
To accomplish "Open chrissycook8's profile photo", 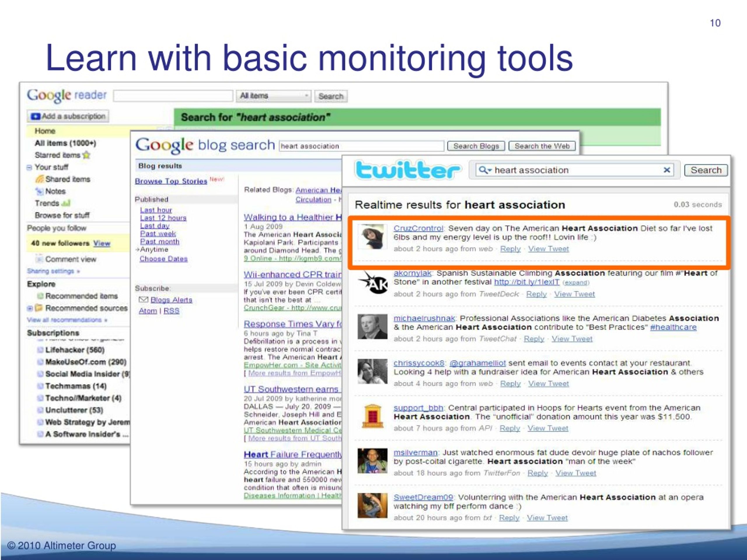I will pyautogui.click(x=373, y=371).
